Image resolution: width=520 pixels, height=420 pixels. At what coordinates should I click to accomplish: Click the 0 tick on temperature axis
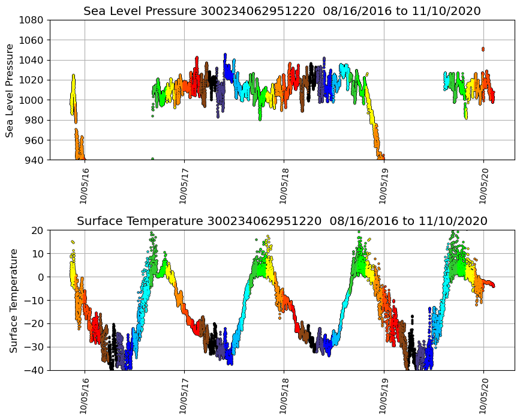pyautogui.click(x=40, y=277)
